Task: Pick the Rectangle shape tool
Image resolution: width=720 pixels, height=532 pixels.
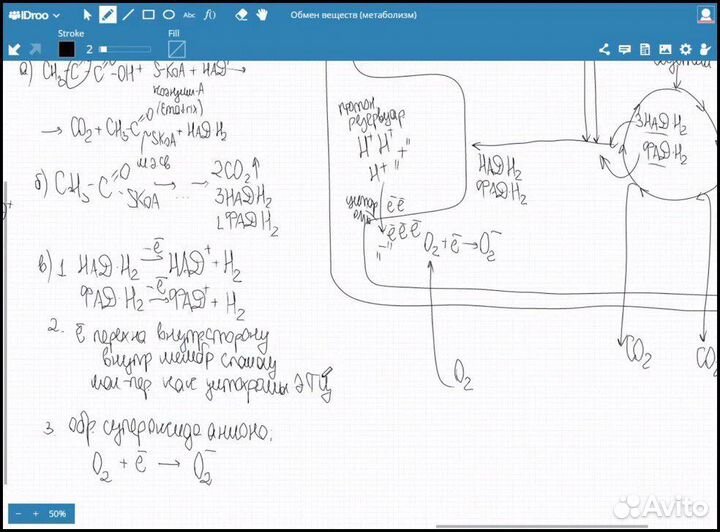Action: 148,15
